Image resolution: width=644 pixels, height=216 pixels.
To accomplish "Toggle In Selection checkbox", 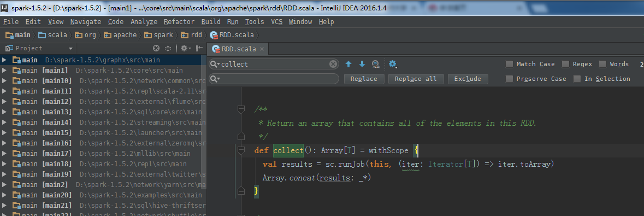I will [x=577, y=79].
